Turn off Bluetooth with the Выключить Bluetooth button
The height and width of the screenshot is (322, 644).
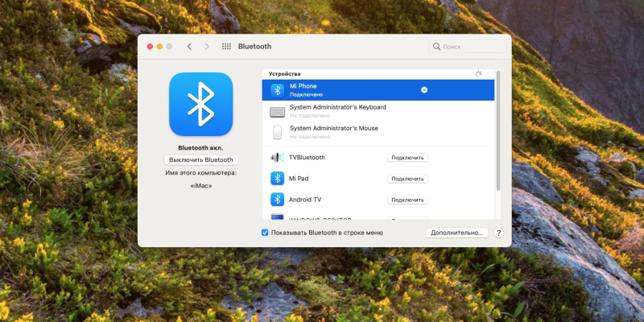[x=200, y=160]
